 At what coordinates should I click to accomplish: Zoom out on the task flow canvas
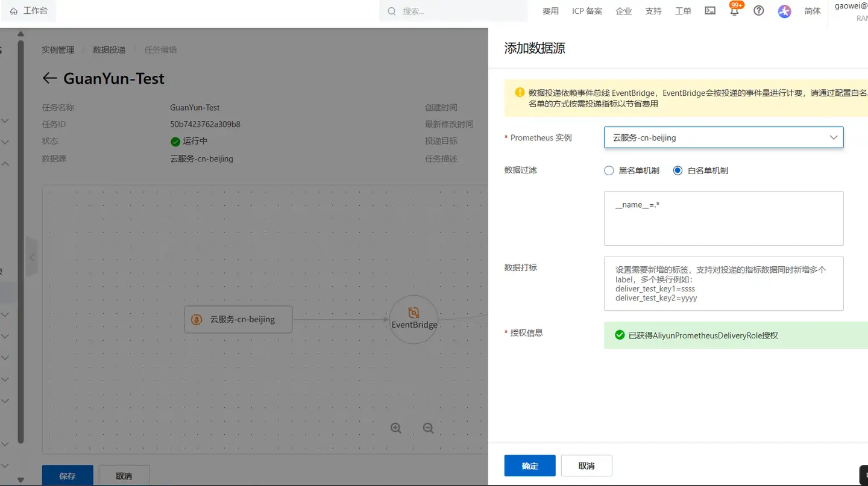pyautogui.click(x=427, y=428)
